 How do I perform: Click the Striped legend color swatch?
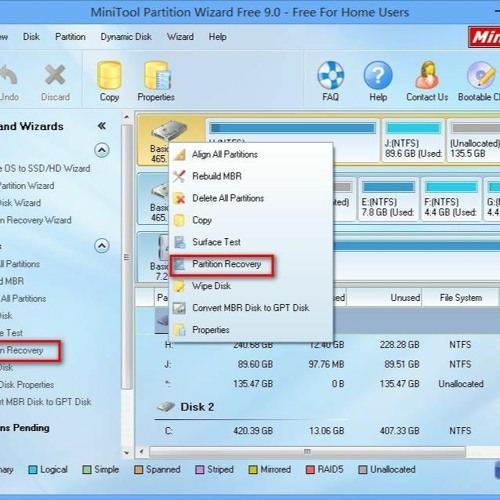(199, 470)
